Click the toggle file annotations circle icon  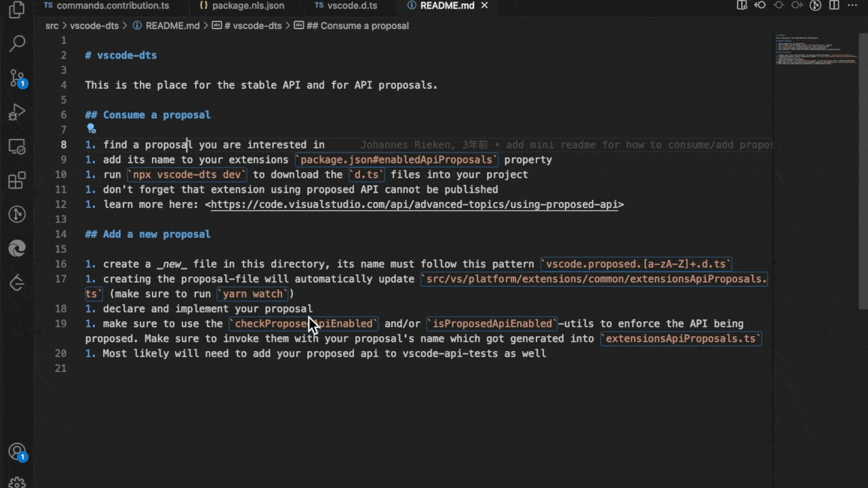[x=778, y=5]
